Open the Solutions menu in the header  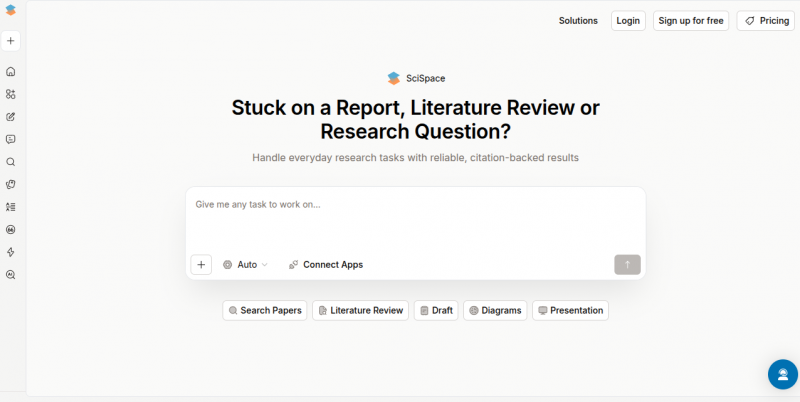(x=578, y=21)
